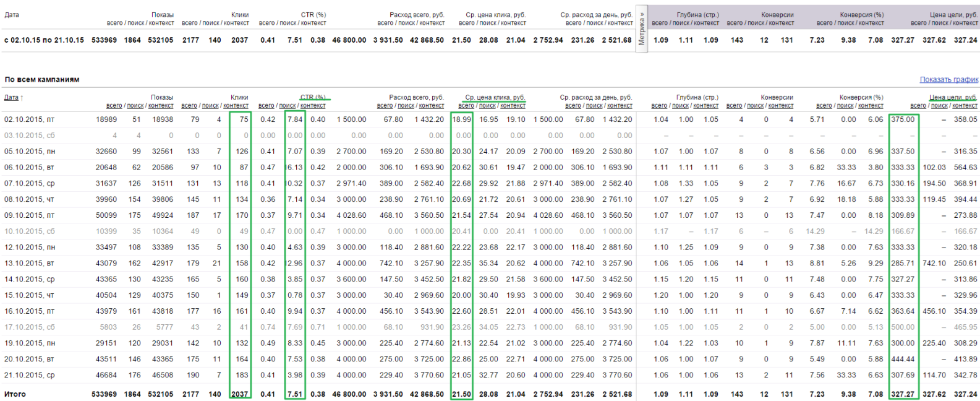Click the date row '09.10.2015, пт'

click(30, 215)
